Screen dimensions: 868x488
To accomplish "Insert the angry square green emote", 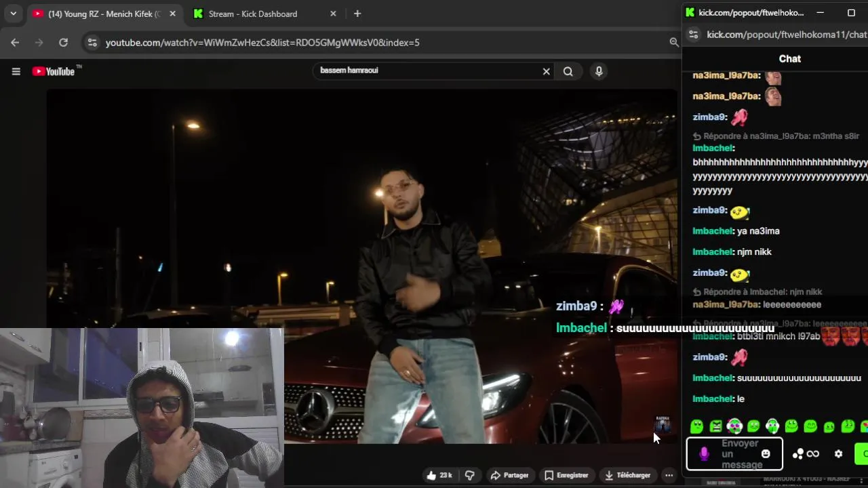I will 715,426.
